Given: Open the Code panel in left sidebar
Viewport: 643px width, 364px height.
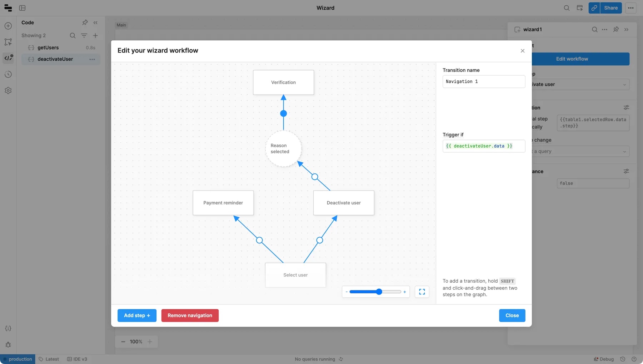Looking at the screenshot, I should [8, 58].
